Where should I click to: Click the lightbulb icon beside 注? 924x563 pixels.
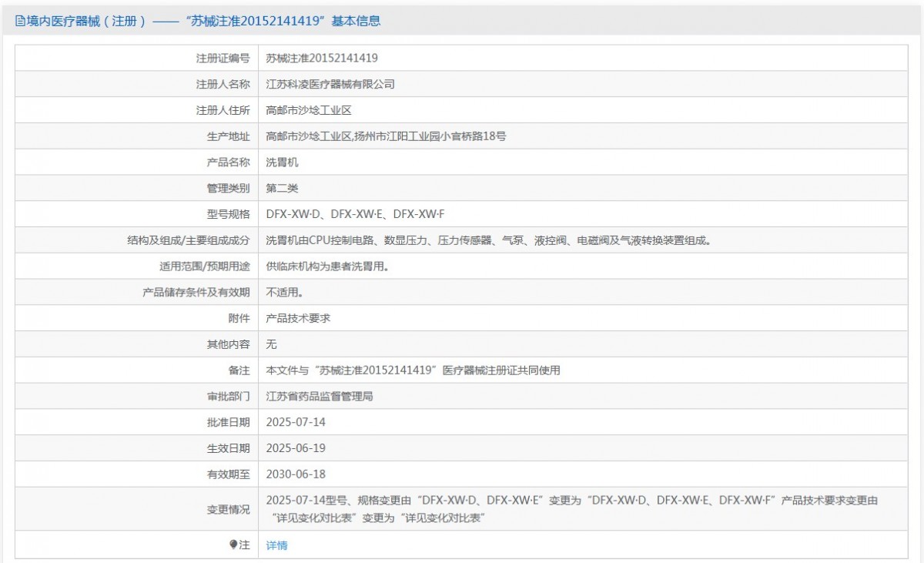pyautogui.click(x=233, y=545)
